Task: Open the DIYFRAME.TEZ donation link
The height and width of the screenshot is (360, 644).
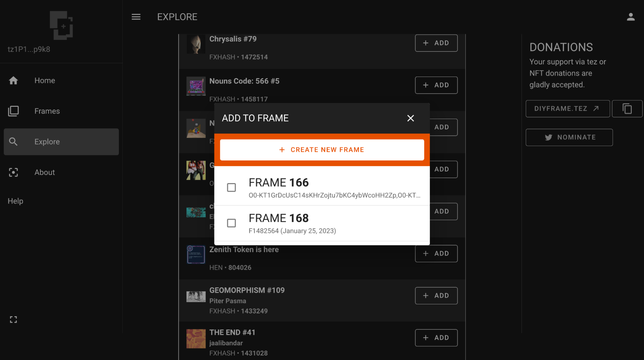Action: [x=567, y=109]
